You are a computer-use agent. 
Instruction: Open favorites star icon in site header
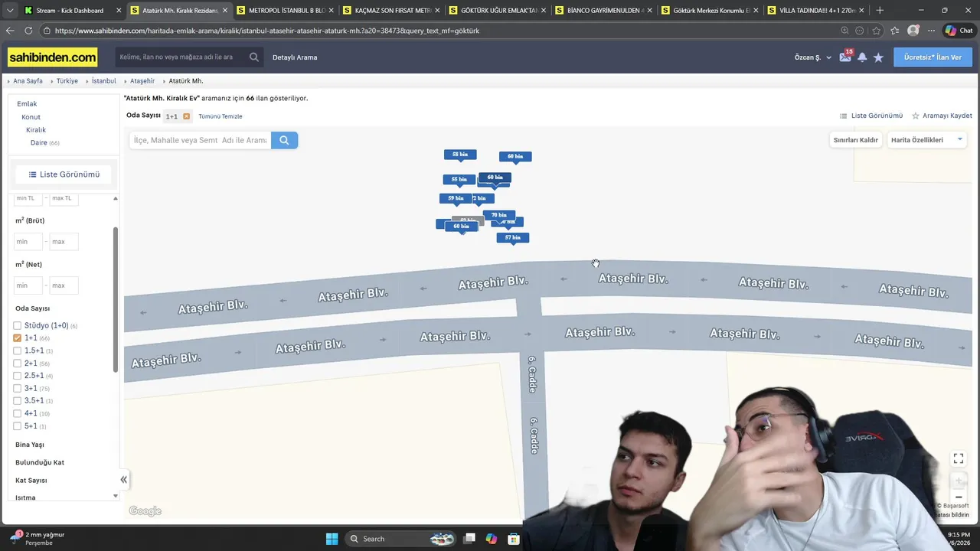tap(878, 57)
